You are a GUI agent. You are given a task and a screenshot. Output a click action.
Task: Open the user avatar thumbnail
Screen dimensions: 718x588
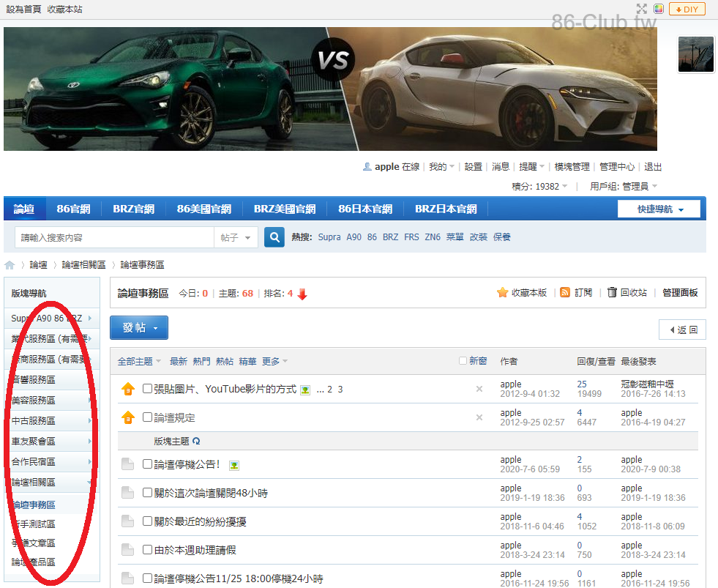(695, 54)
